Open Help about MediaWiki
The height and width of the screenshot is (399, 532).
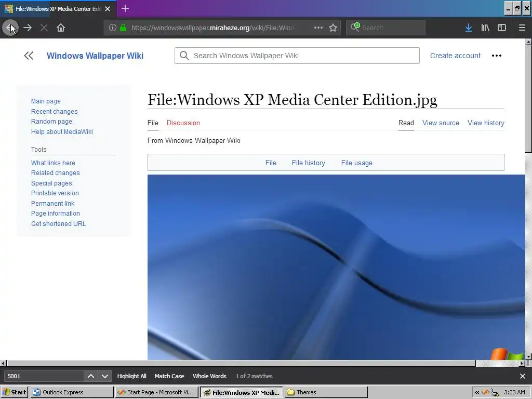[x=62, y=131]
